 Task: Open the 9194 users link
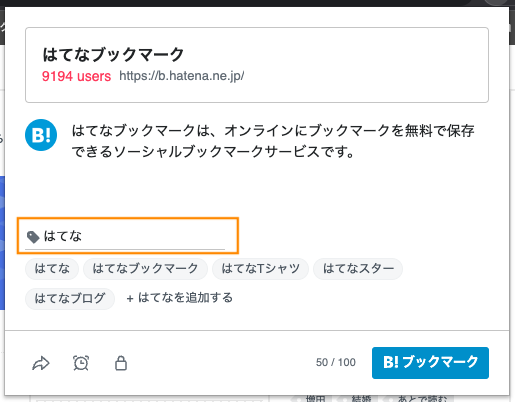(x=76, y=76)
